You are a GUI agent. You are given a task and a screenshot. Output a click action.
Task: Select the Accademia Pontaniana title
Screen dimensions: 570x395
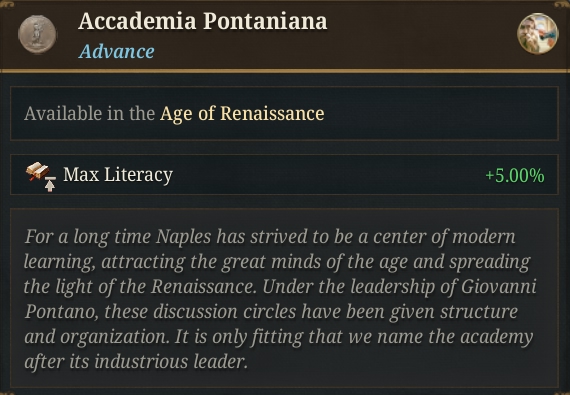coord(202,21)
